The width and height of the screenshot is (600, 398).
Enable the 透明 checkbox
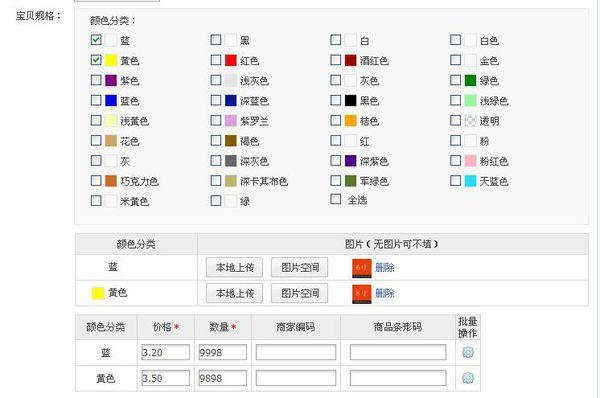[x=455, y=120]
